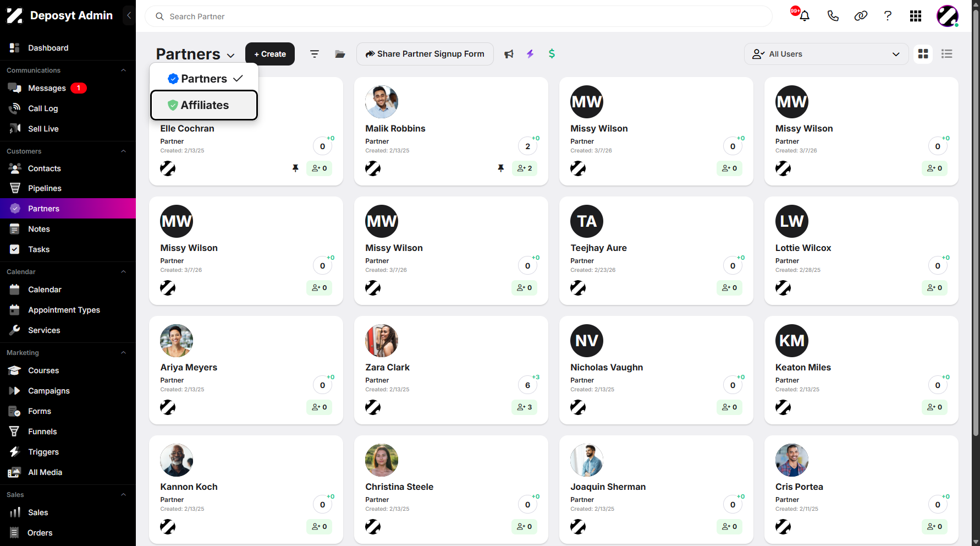Screen dimensions: 980x546
Task: Click Malik Robbins' referrals badge
Action: 525,168
